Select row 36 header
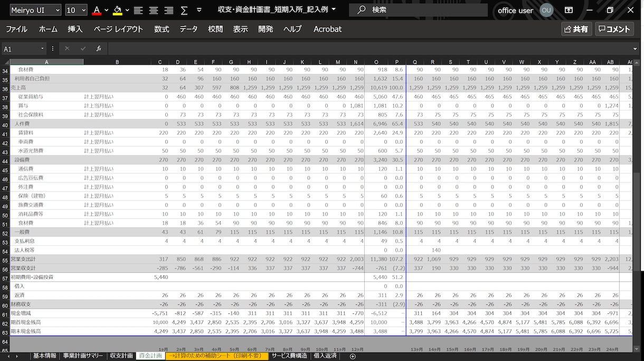 (x=5, y=88)
